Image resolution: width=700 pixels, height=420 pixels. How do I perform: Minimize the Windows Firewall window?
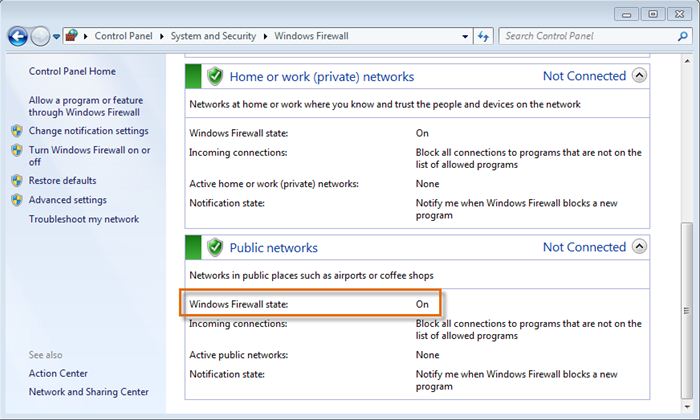click(x=626, y=15)
